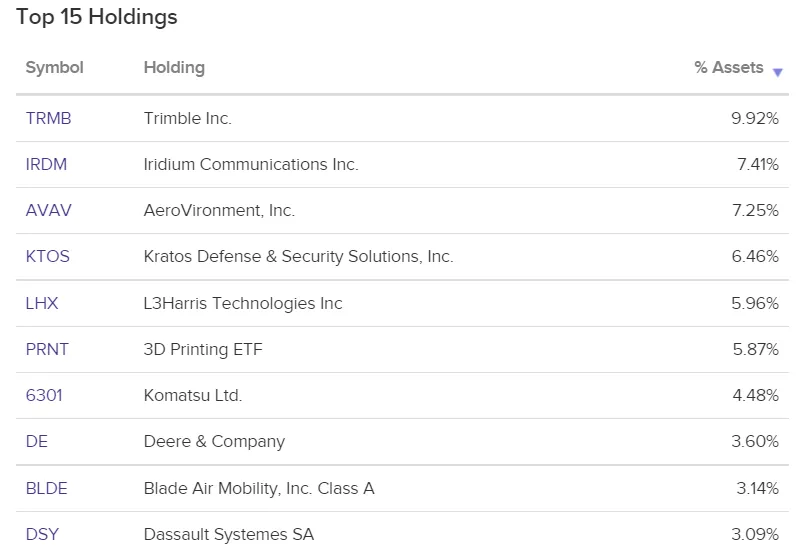Sort by the % Assets column header
The width and height of the screenshot is (807, 556).
pyautogui.click(x=728, y=67)
